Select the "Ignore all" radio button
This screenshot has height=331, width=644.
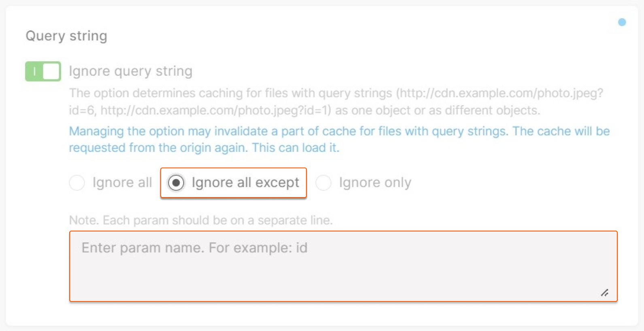(77, 182)
